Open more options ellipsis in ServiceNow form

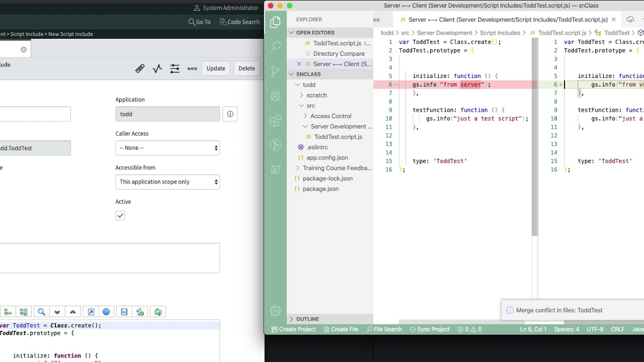(x=192, y=68)
